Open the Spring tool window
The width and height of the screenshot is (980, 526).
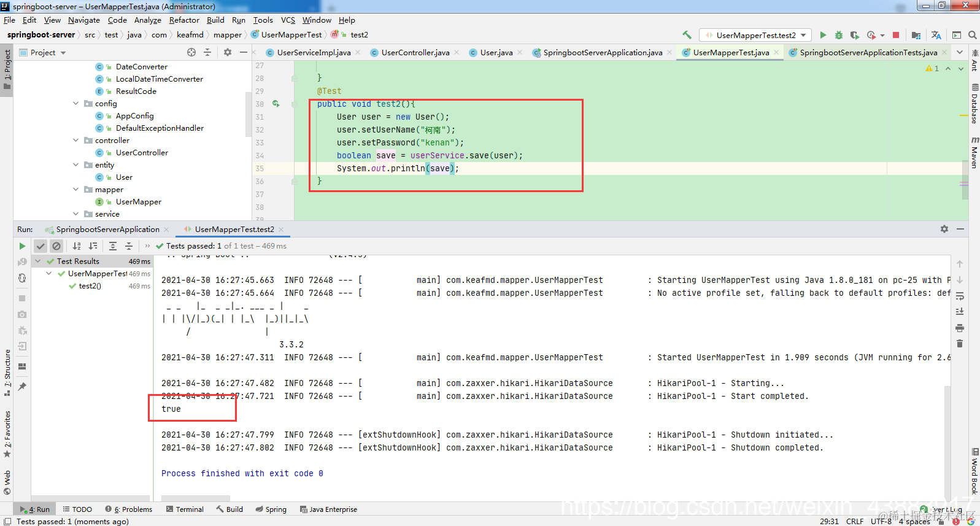(x=271, y=509)
